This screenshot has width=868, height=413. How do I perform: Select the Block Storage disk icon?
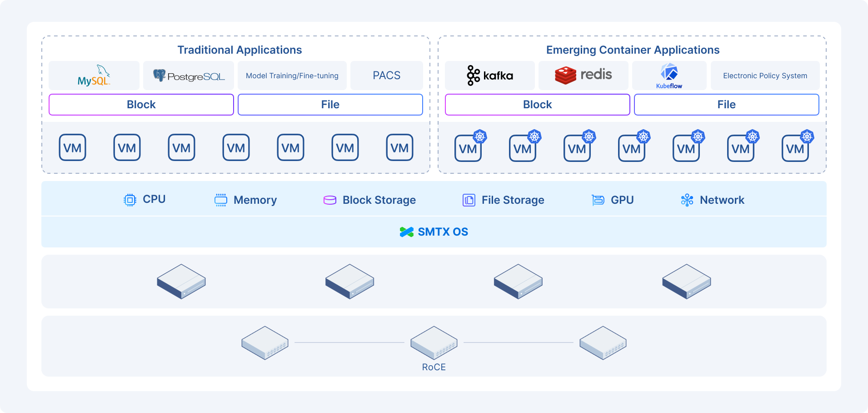coord(330,200)
